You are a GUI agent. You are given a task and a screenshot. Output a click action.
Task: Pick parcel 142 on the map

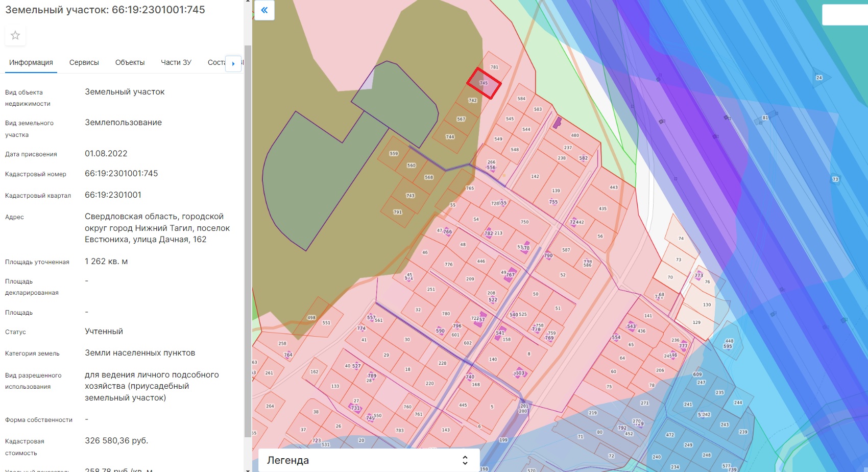tap(535, 176)
